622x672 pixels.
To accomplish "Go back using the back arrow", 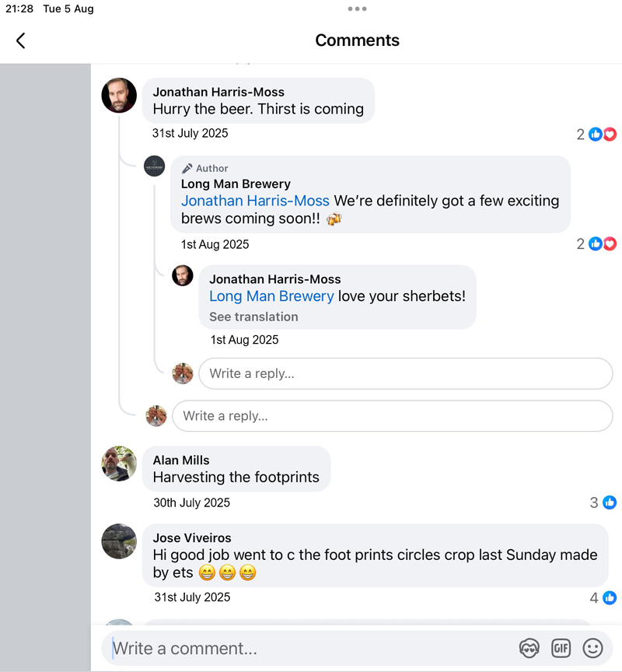I will click(x=21, y=40).
